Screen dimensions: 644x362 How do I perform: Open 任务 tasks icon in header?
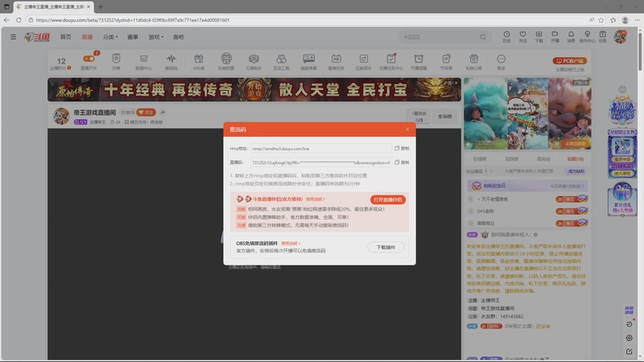click(x=602, y=36)
